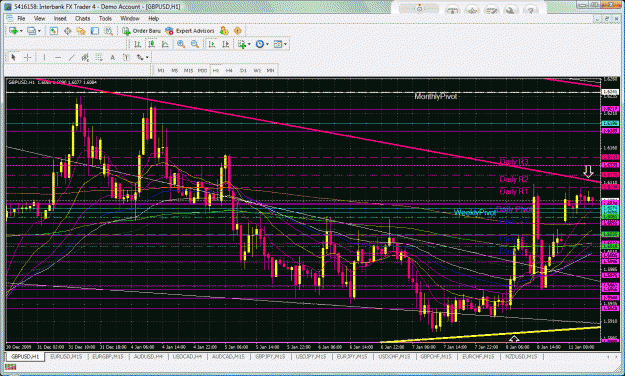The height and width of the screenshot is (376, 625).
Task: Expand the Arrows objects dropdown arrow
Action: click(x=147, y=57)
